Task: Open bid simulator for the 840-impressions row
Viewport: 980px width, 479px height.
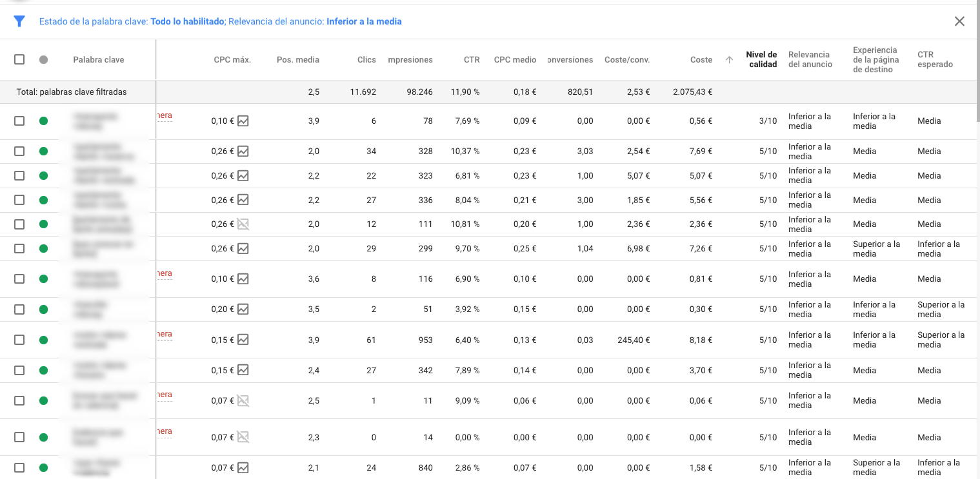Action: pyautogui.click(x=243, y=467)
